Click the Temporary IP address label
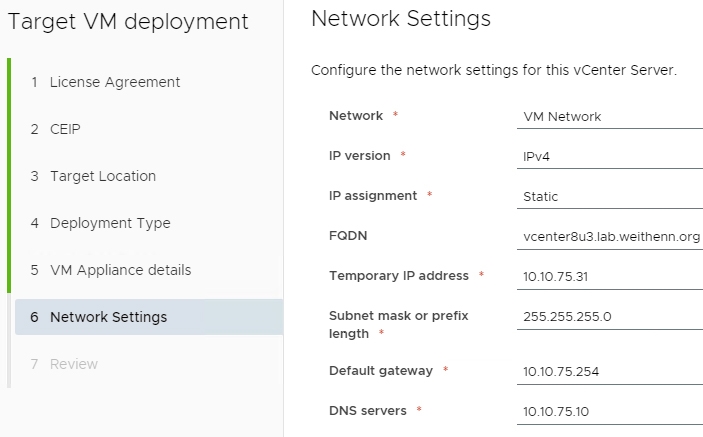Screen dimensions: 703x437 point(399,276)
